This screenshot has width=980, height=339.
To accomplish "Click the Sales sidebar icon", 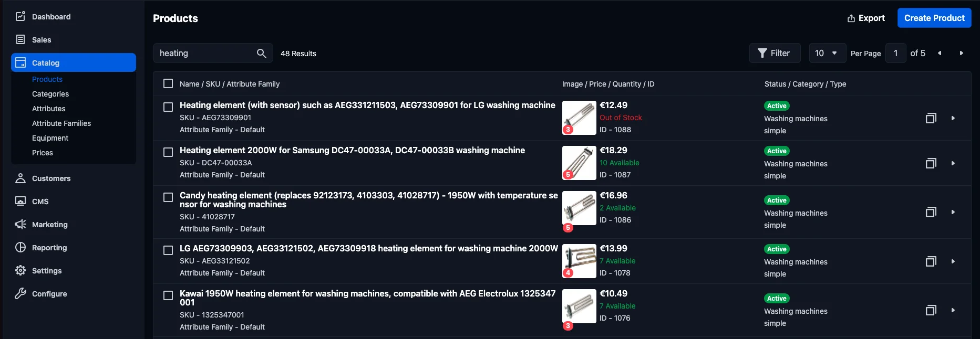I will tap(20, 39).
